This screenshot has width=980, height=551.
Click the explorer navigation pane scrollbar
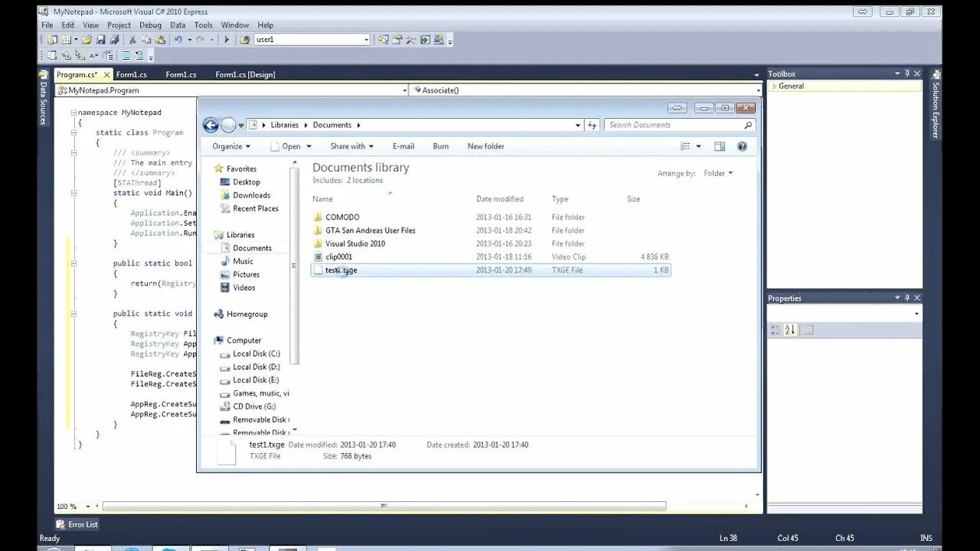click(294, 266)
